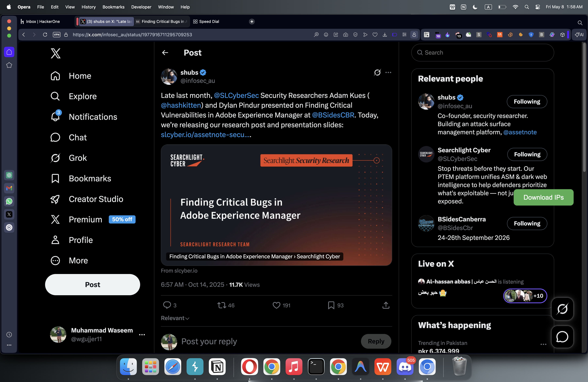Open shubs' avatar on the post
This screenshot has height=382, width=588.
pos(169,77)
